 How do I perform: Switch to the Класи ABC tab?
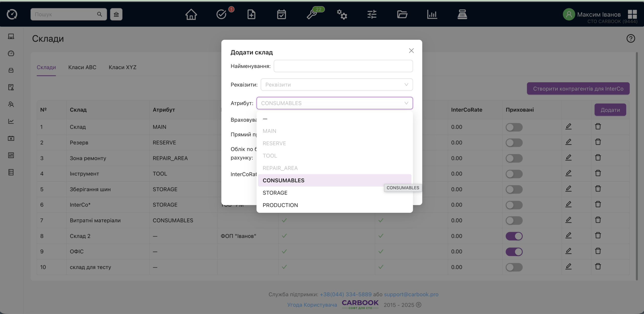tap(82, 67)
